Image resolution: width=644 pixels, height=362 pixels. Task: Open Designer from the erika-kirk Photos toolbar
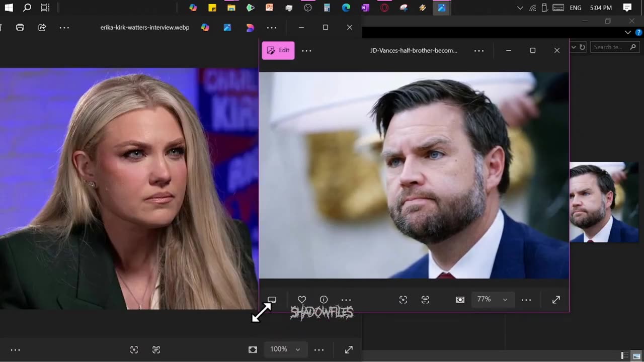pyautogui.click(x=227, y=28)
